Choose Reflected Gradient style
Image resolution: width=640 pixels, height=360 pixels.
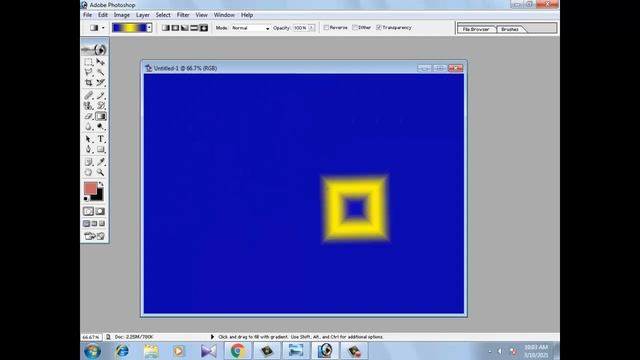[x=194, y=28]
